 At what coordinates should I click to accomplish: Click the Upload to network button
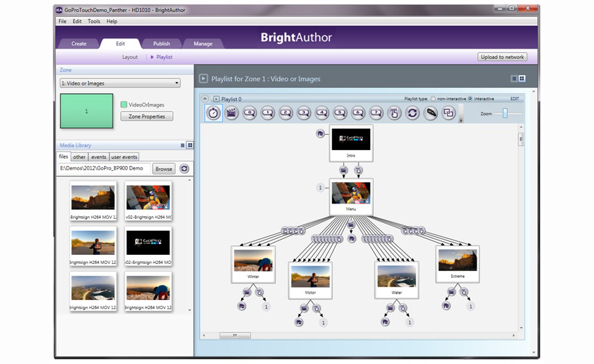502,57
